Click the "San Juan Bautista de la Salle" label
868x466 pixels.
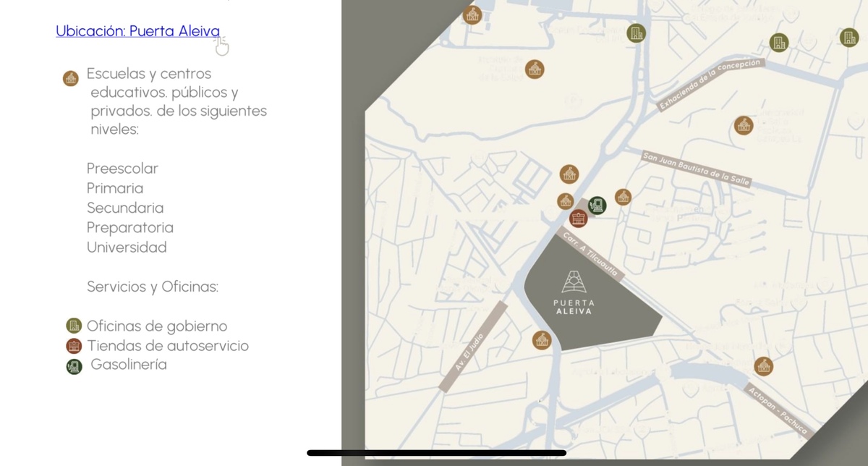696,169
